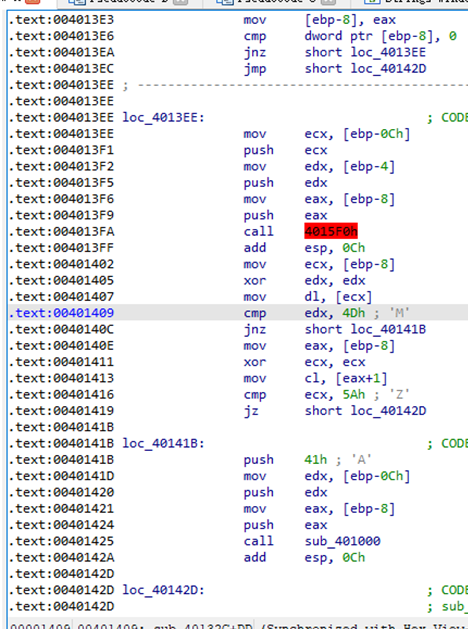Select the loc_40142D: label definition
468x629 pixels.
[x=164, y=590]
